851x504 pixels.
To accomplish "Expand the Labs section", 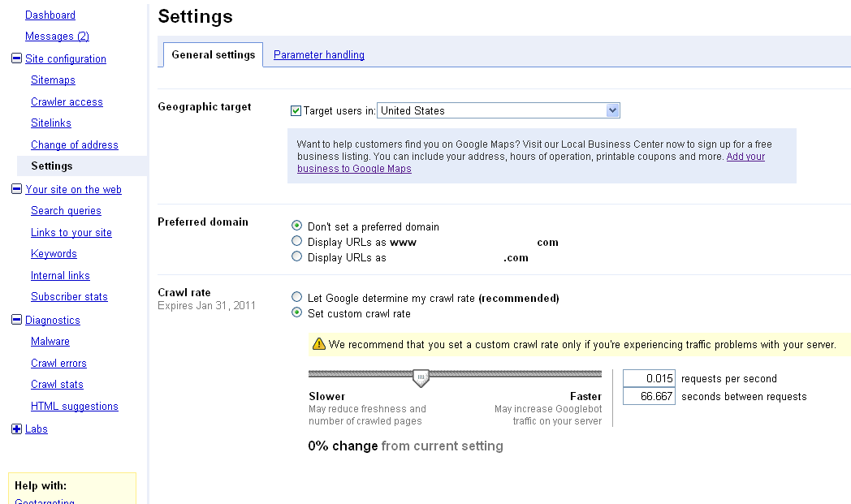I will coord(16,429).
